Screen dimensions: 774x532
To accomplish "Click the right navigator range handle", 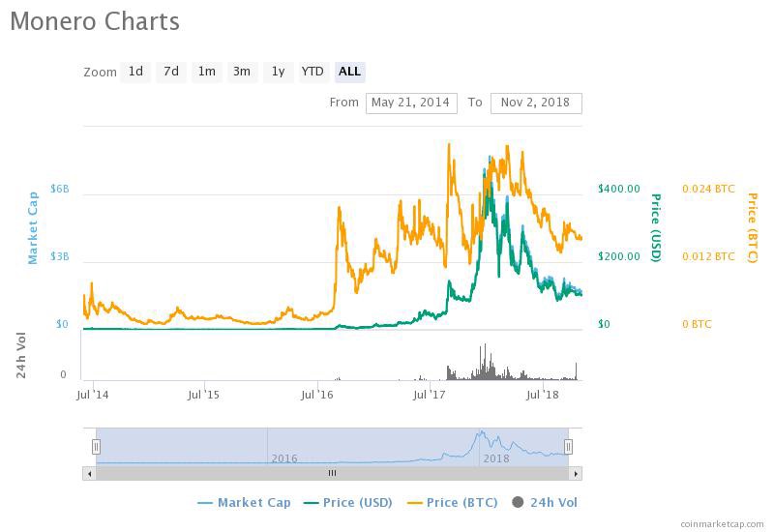I will pos(568,447).
